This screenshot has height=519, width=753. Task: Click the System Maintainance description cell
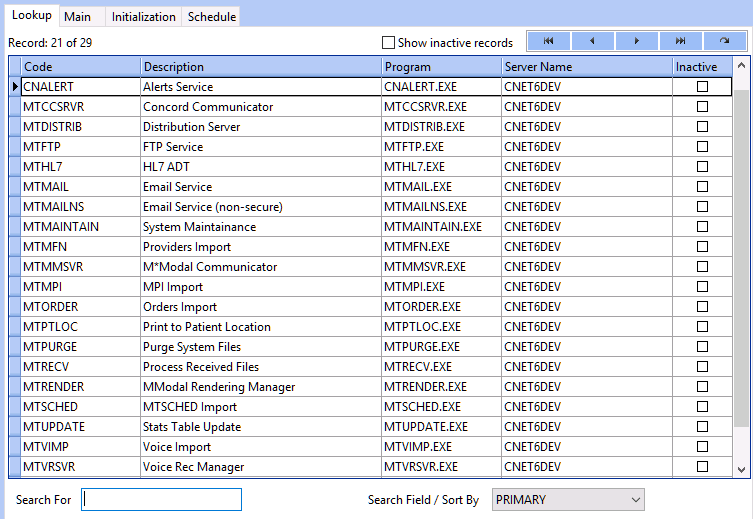261,227
